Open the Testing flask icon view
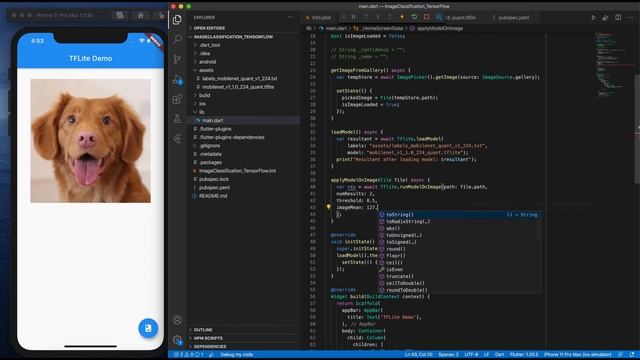The width and height of the screenshot is (640, 360). [177, 119]
